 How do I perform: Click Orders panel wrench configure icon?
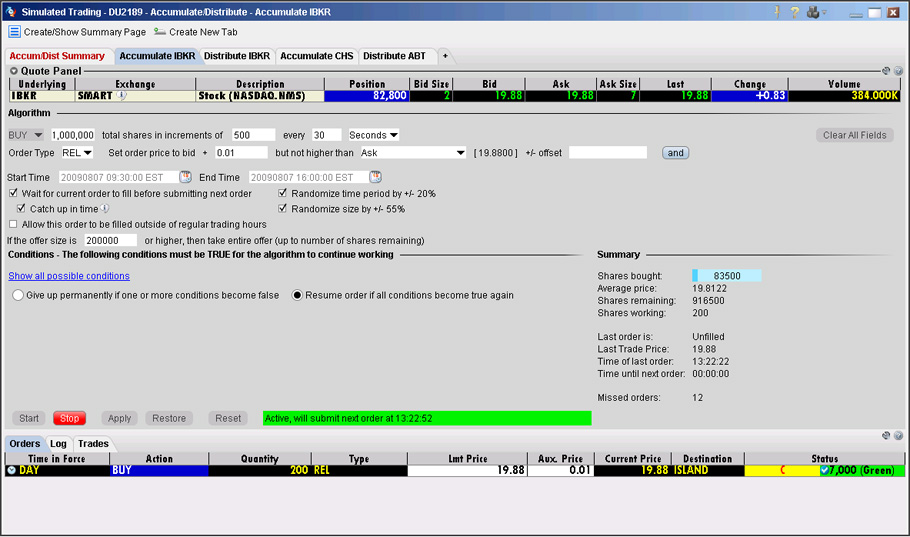(x=886, y=435)
